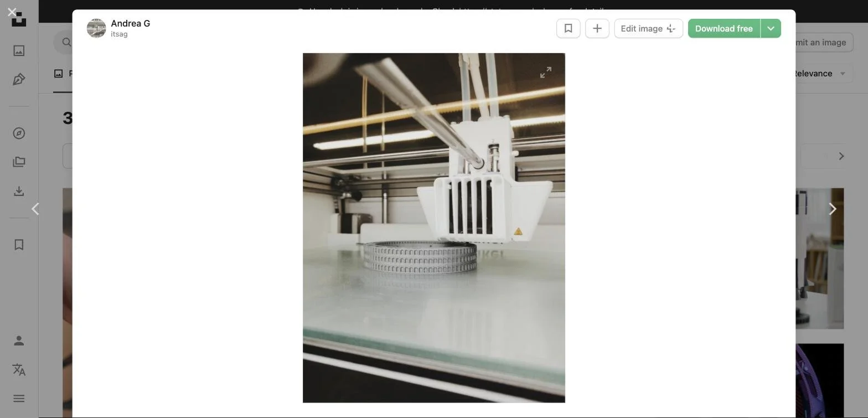Open Andrea G's profile avatar
Viewport: 868px width, 418px height.
(96, 28)
